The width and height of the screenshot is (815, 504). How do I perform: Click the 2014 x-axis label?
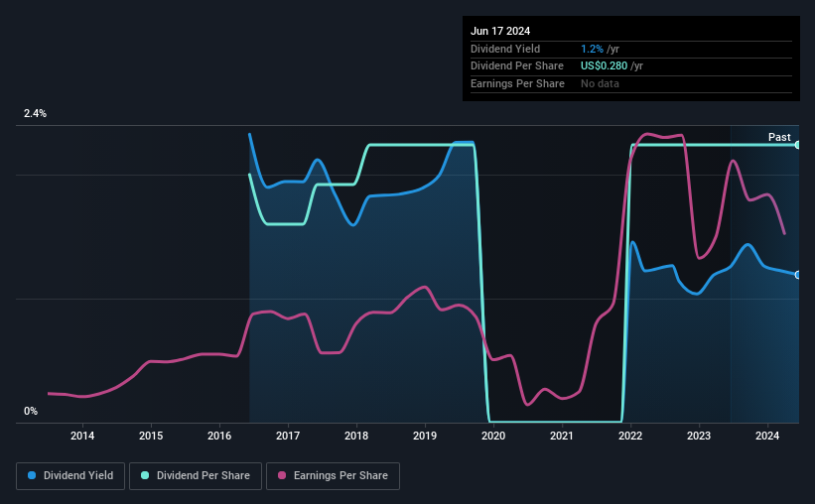click(x=82, y=436)
